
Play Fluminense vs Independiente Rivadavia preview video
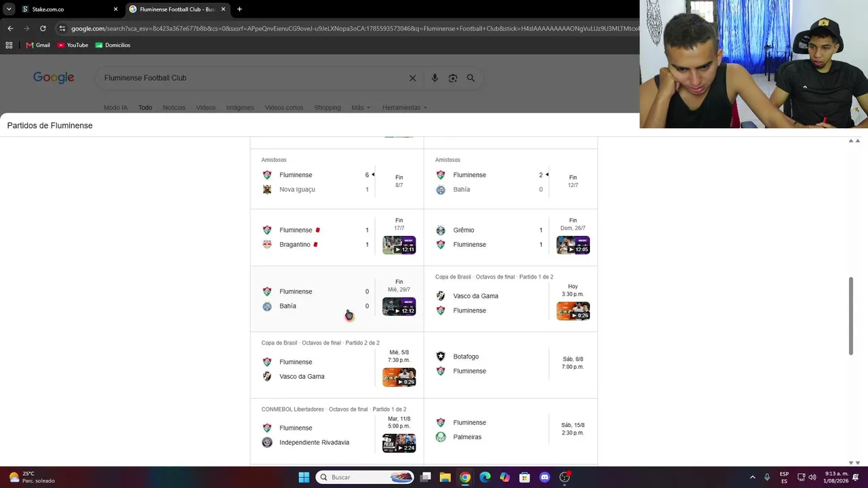(399, 443)
